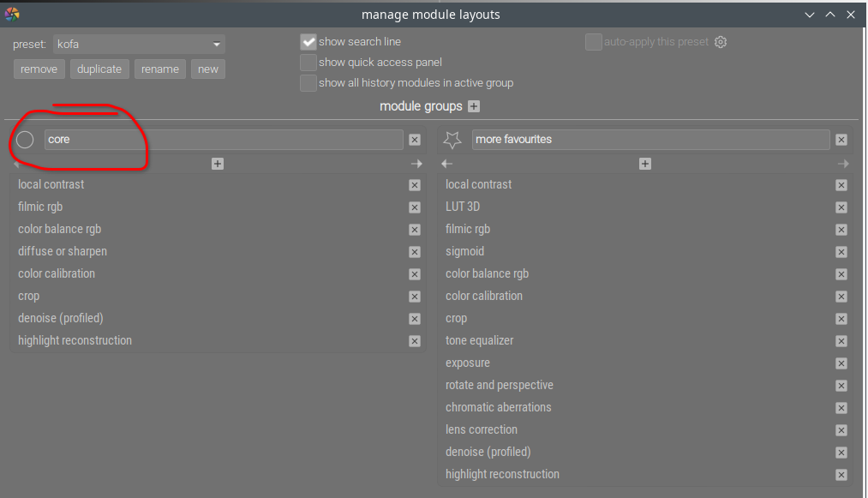
Task: Click the star icon of more favourites group
Action: (x=452, y=140)
